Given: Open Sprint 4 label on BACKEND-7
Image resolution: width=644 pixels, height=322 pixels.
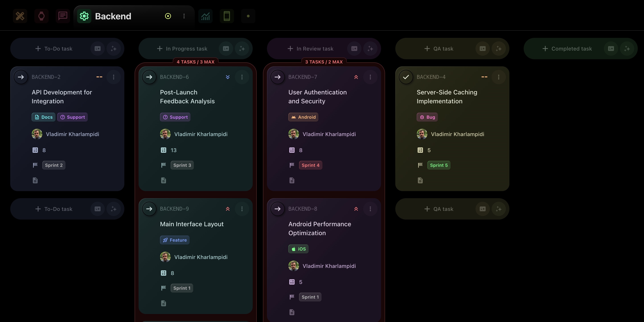Looking at the screenshot, I should tap(310, 165).
